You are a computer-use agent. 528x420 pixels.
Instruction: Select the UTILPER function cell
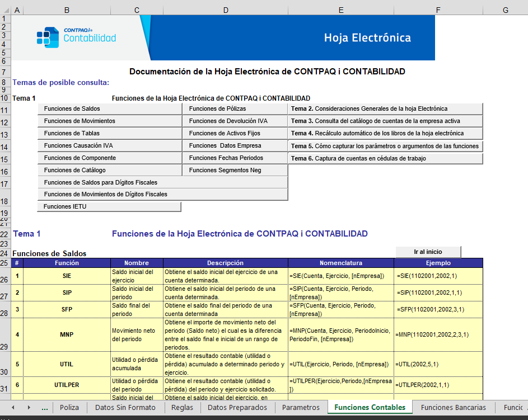click(67, 385)
